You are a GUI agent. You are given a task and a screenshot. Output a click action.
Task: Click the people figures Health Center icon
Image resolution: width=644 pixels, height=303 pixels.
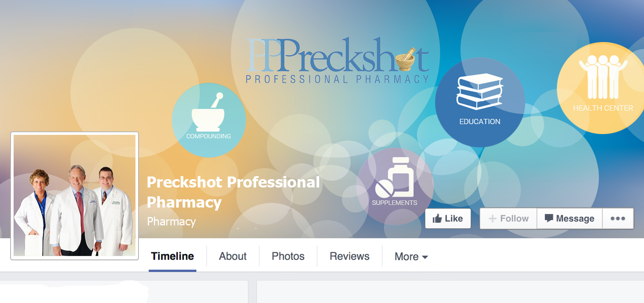(x=603, y=77)
